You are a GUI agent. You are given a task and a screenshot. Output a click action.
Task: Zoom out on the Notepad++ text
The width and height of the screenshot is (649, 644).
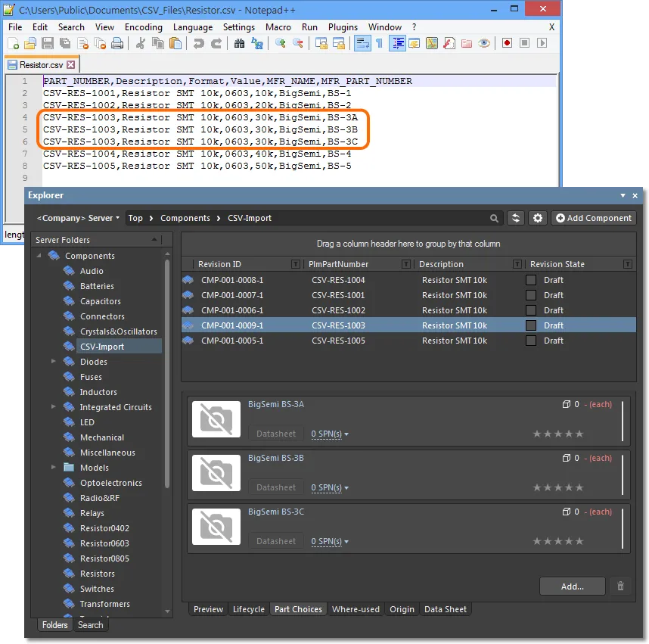(x=297, y=43)
